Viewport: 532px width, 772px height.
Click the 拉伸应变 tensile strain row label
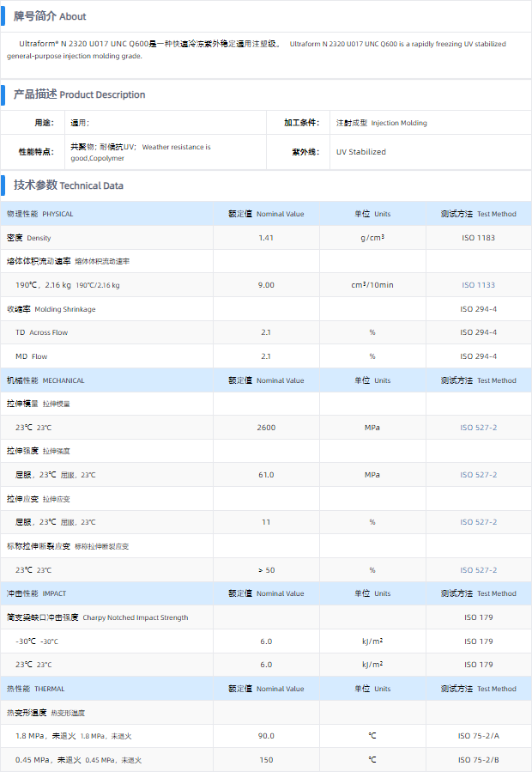[39, 499]
